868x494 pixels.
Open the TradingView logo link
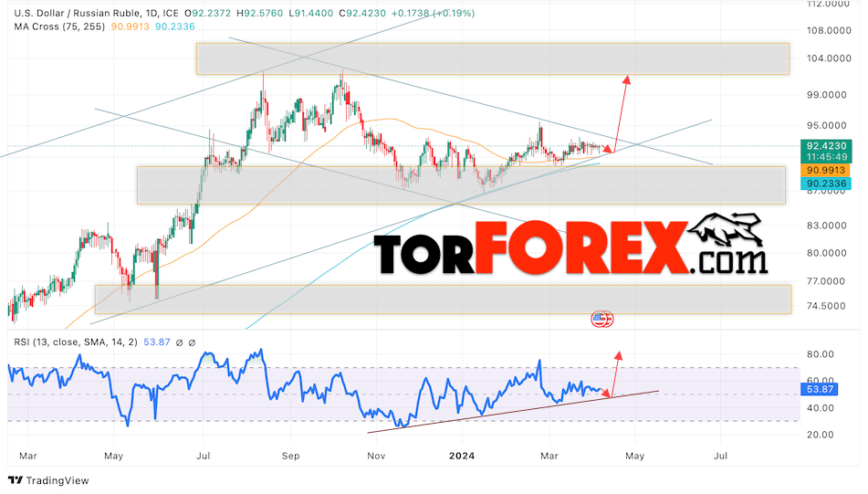click(x=48, y=480)
